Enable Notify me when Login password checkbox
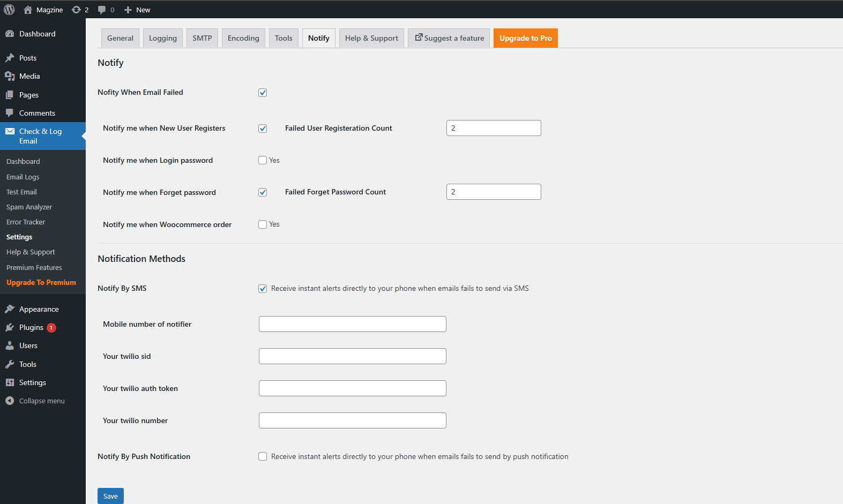843x504 pixels. coord(263,160)
